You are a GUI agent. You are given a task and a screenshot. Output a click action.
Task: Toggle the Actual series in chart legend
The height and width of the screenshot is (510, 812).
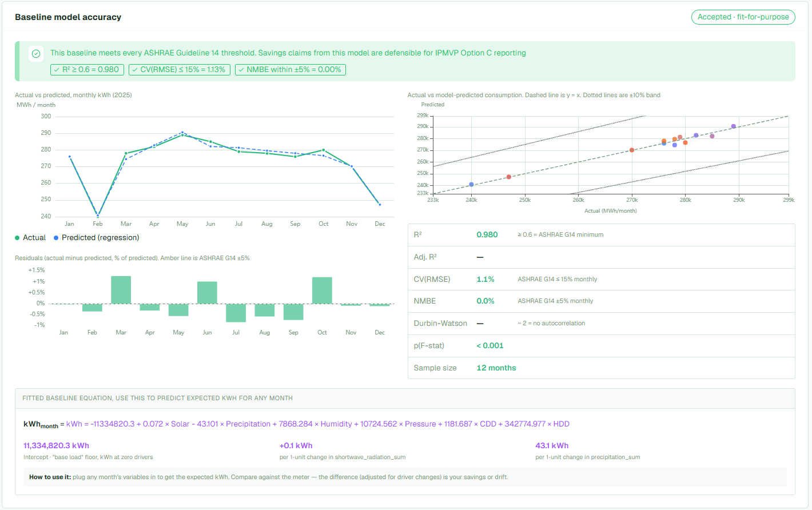(x=30, y=238)
